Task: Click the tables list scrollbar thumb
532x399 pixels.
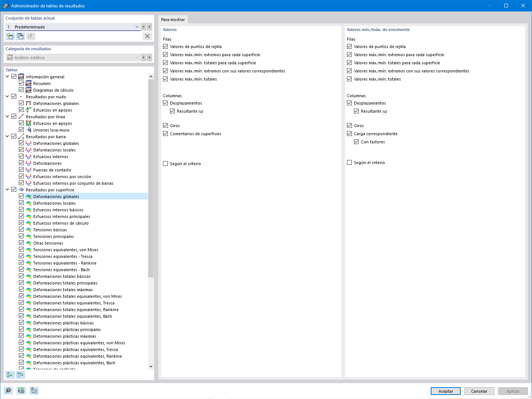Action: (x=151, y=178)
